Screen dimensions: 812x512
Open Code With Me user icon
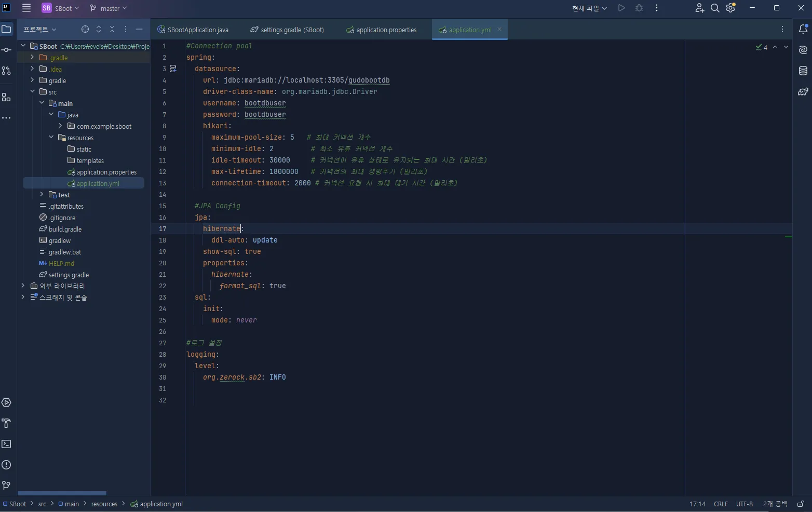[x=699, y=8]
